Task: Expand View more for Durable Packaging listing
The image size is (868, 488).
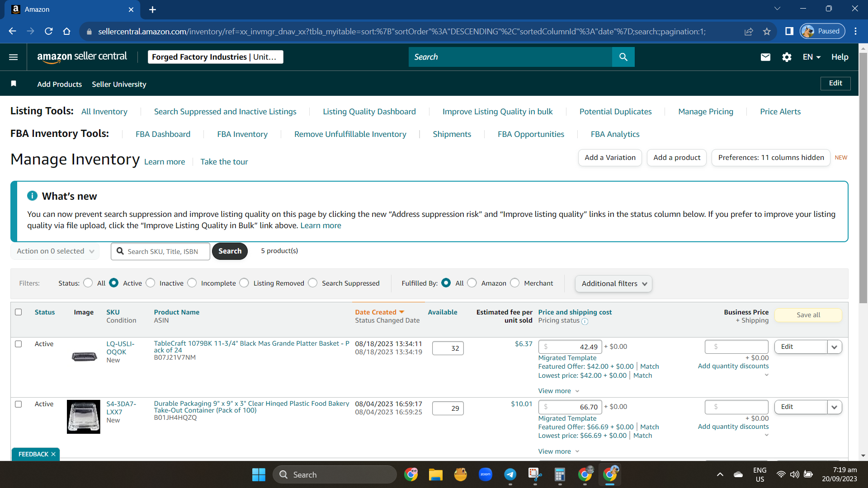Action: click(x=558, y=451)
